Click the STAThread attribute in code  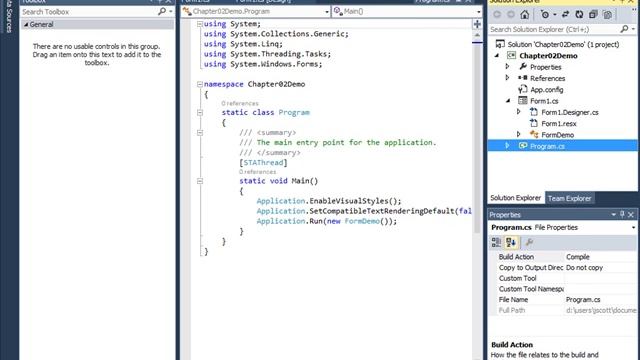pos(263,162)
